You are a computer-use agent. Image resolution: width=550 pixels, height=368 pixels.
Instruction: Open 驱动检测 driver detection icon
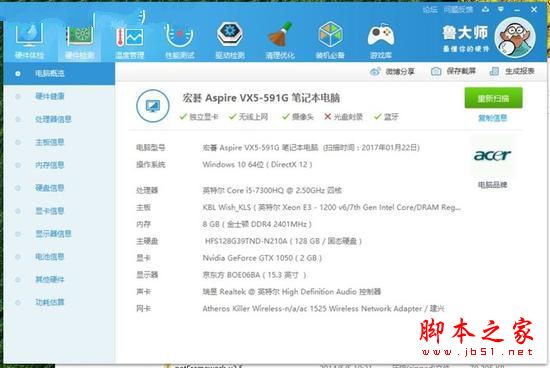(230, 40)
